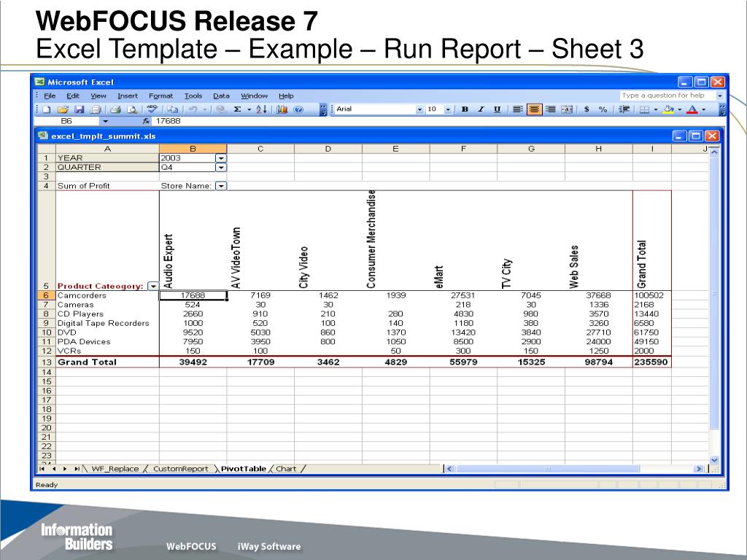The image size is (747, 560).
Task: Click the Copy icon in the toolbar
Action: [x=172, y=109]
